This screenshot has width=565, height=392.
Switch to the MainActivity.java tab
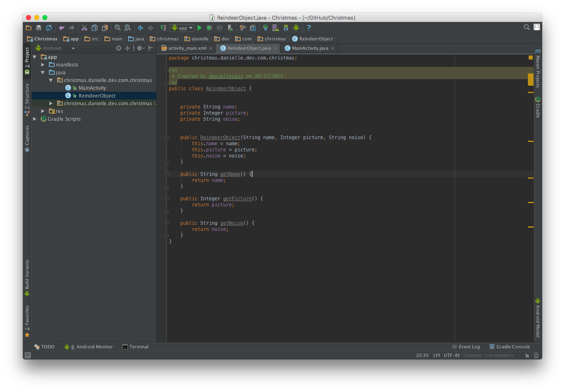[x=310, y=48]
